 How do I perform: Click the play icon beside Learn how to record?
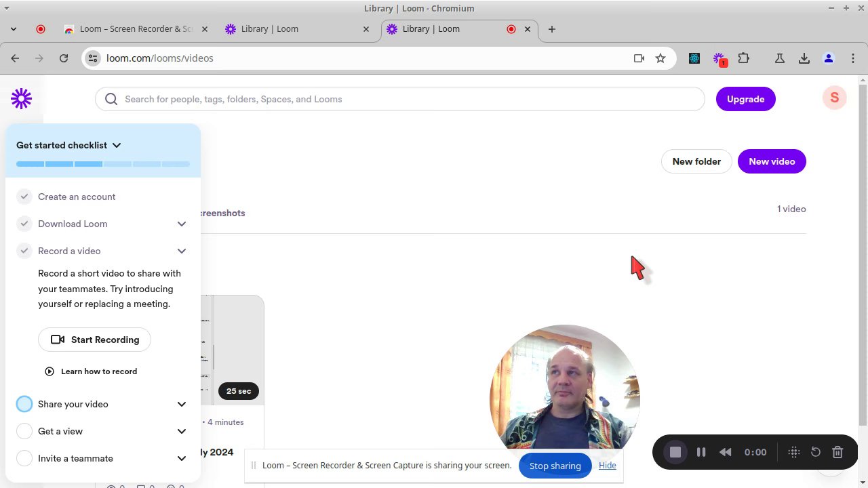click(x=50, y=371)
